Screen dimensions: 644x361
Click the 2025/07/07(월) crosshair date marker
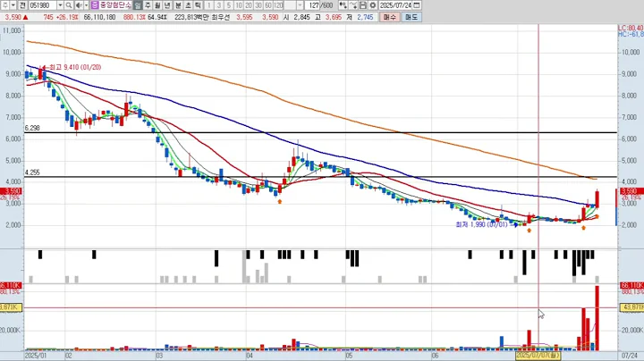click(538, 355)
